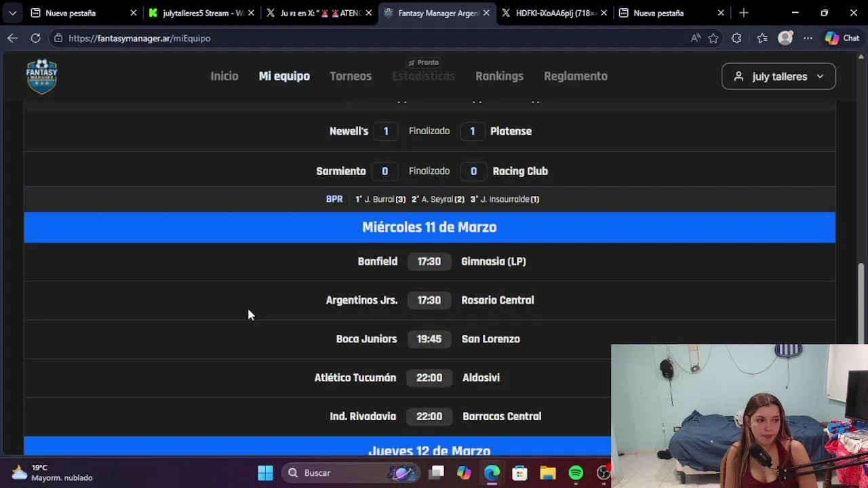Open the tab actions menu chevron
This screenshot has height=488, width=868.
[x=12, y=13]
